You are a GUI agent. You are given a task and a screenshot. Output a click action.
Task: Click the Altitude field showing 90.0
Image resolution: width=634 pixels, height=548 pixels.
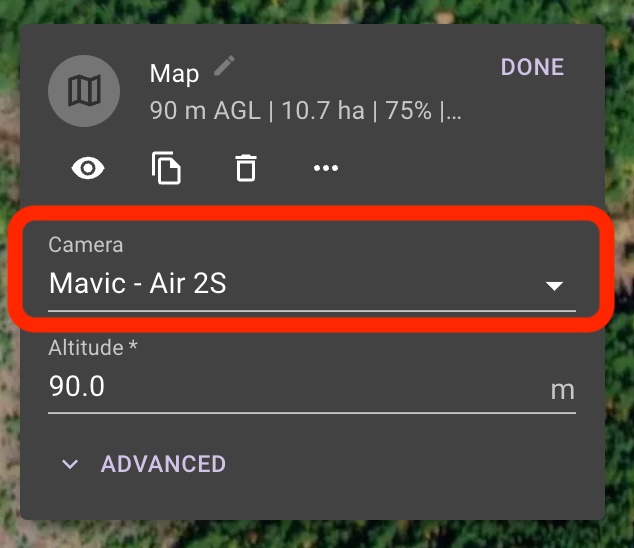[x=312, y=376]
